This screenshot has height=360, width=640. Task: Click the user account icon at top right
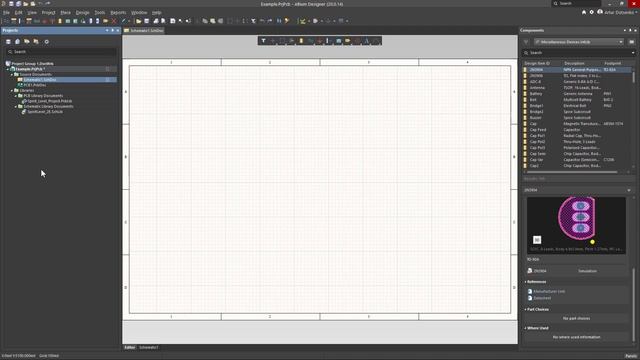coord(600,12)
